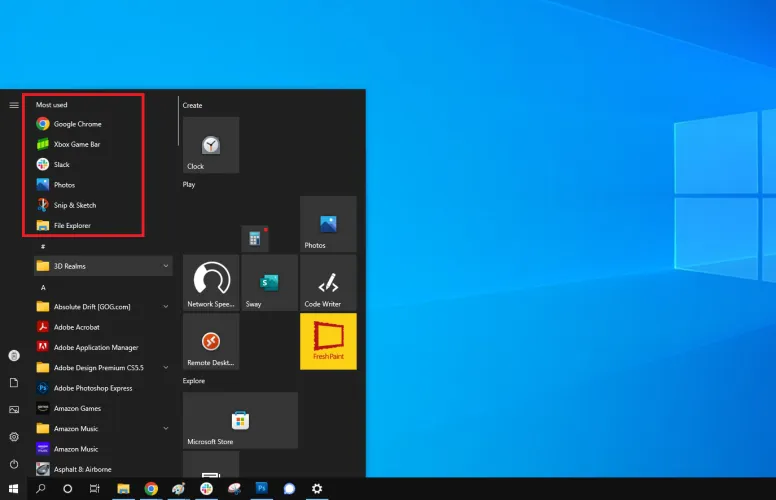Launch Snip & Sketch app

(74, 205)
